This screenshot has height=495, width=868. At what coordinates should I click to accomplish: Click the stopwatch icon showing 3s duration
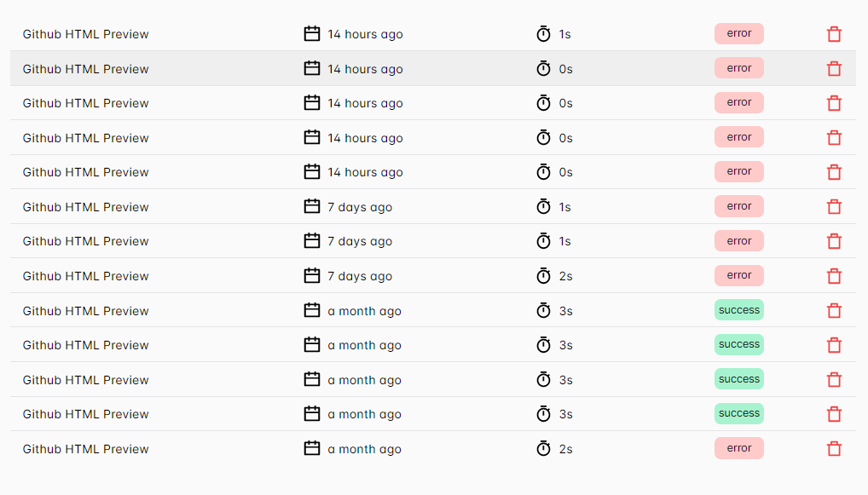[x=544, y=310]
